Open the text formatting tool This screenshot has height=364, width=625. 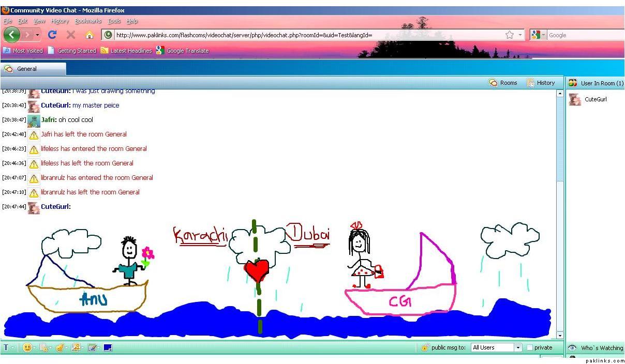coord(6,347)
